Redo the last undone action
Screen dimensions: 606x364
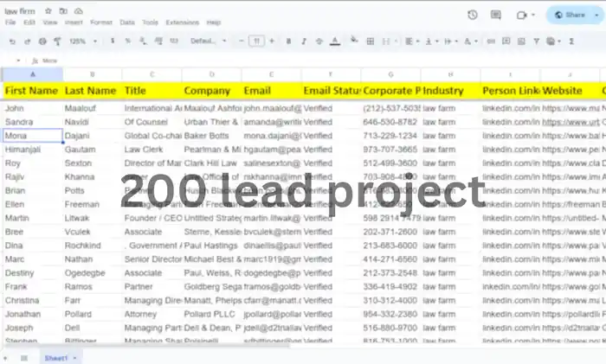[x=27, y=42]
